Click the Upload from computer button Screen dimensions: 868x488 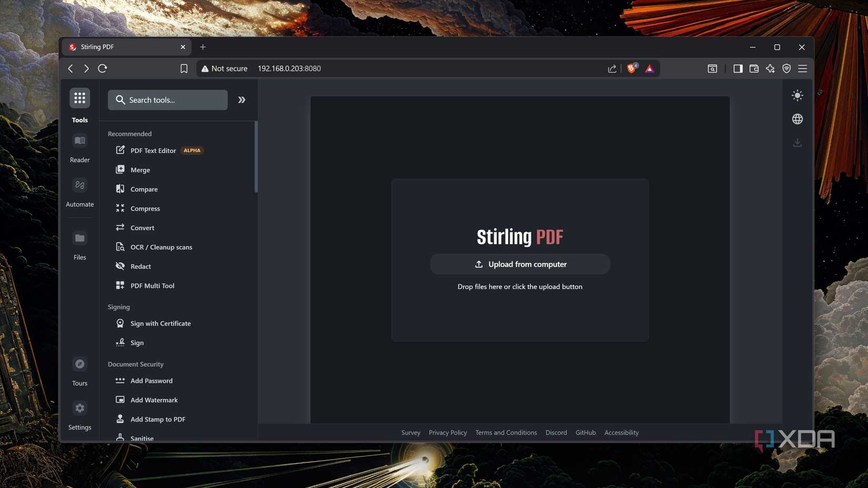(520, 264)
